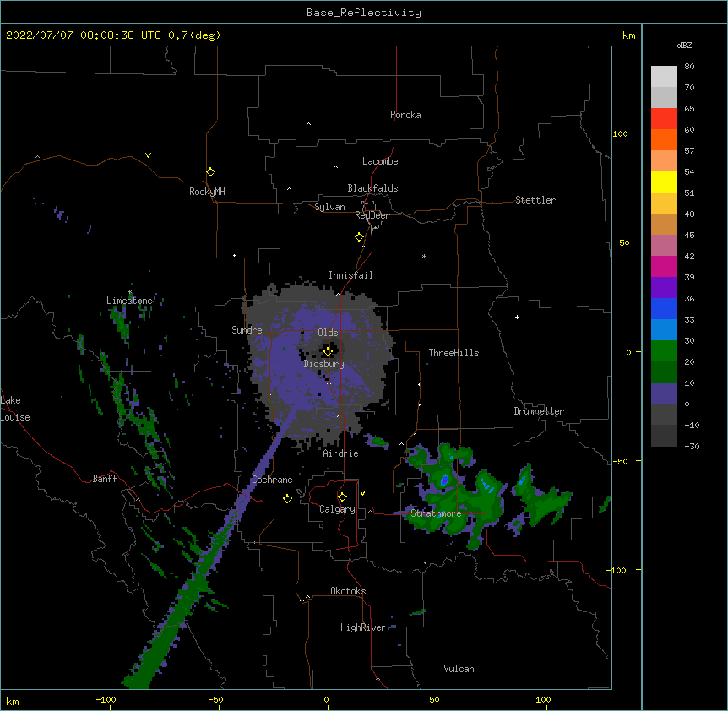
Task: Click the Limestone label
Action: coord(129,301)
